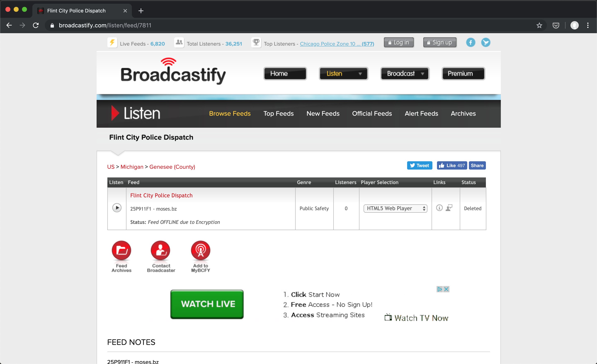Click the 6,820 live feeds count
This screenshot has width=597, height=364.
click(x=158, y=44)
